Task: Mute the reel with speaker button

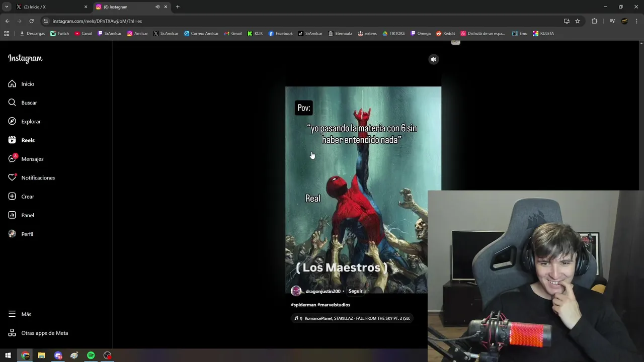Action: (x=434, y=59)
